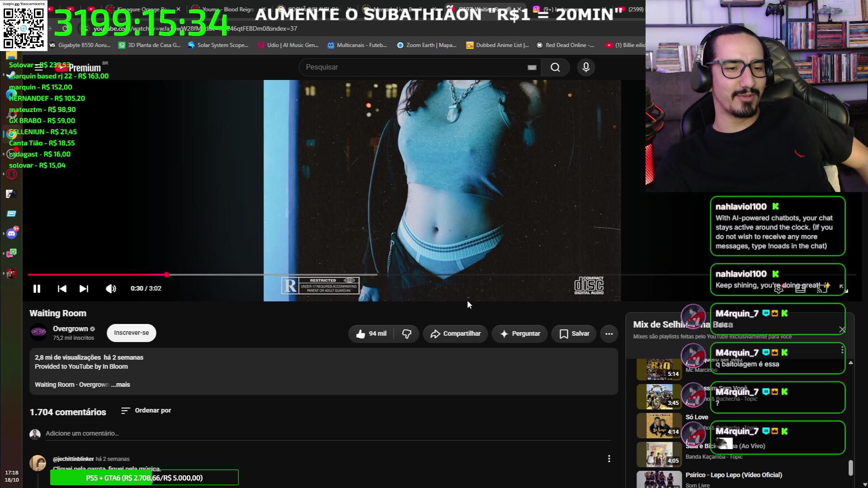868x488 pixels.
Task: Open the 4:05 Banda Kaçamba thumbnail
Action: 659,455
